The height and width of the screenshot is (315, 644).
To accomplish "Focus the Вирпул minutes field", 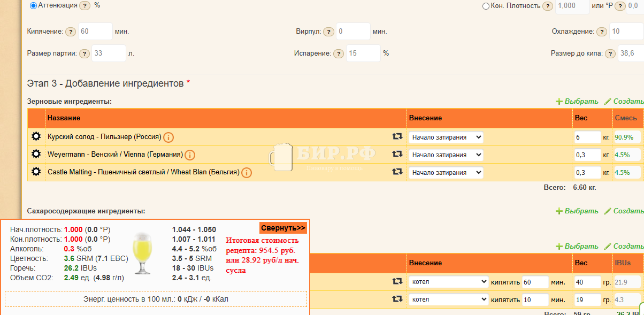I will pyautogui.click(x=353, y=32).
